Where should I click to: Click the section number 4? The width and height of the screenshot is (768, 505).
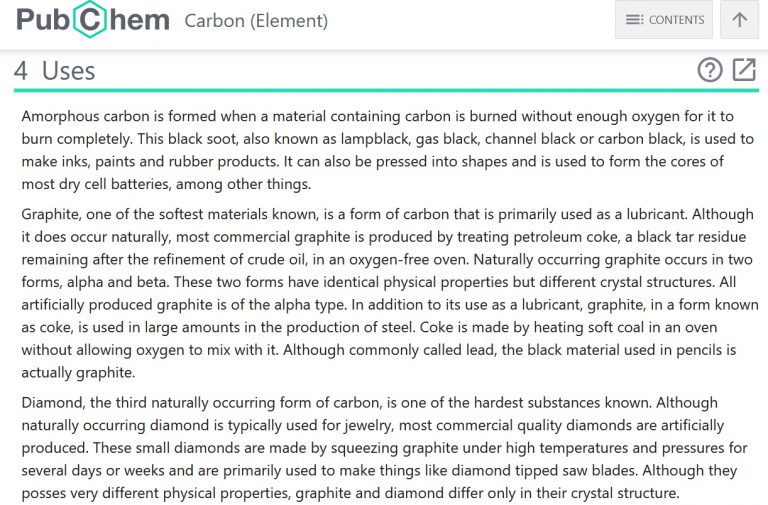[x=21, y=71]
